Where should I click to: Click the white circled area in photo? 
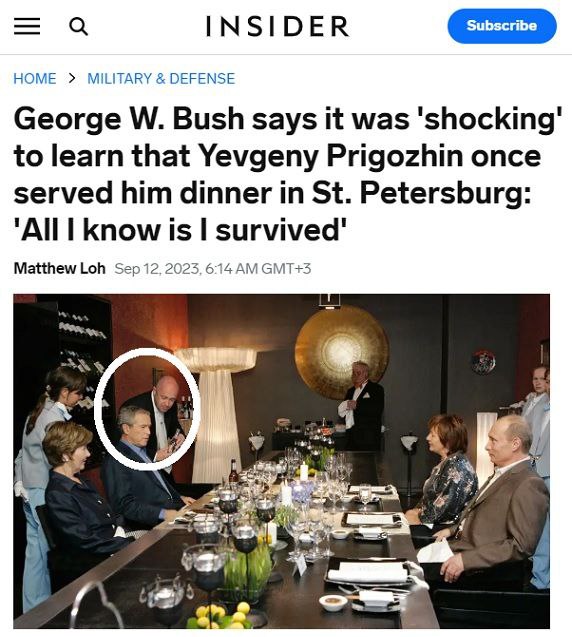148,409
